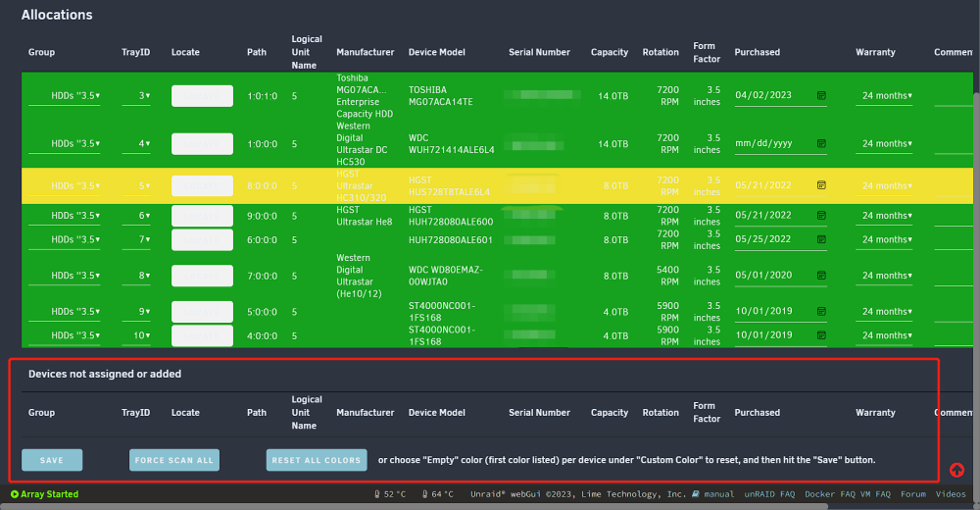Image resolution: width=980 pixels, height=510 pixels.
Task: Open the unRAID FAQ footer link
Action: 769,494
